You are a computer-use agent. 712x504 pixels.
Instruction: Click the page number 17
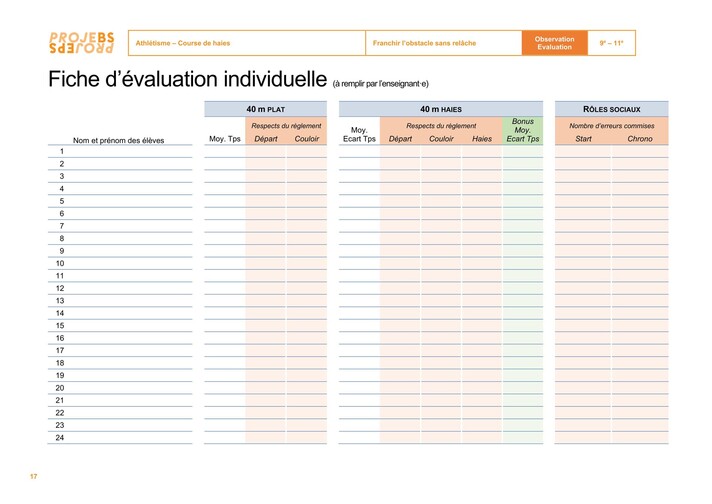[x=34, y=476]
